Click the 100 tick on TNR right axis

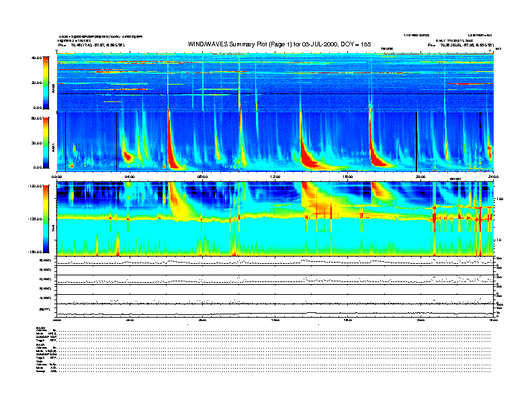[x=500, y=199]
